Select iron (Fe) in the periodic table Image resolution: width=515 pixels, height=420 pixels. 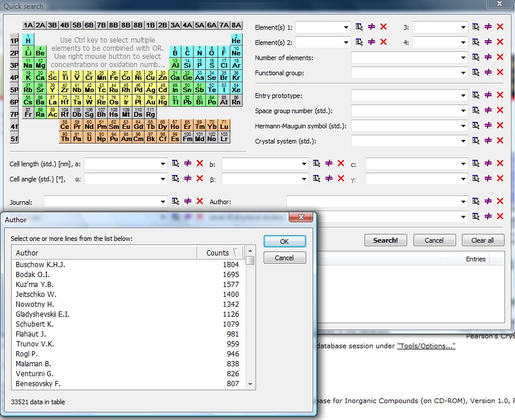pyautogui.click(x=114, y=75)
